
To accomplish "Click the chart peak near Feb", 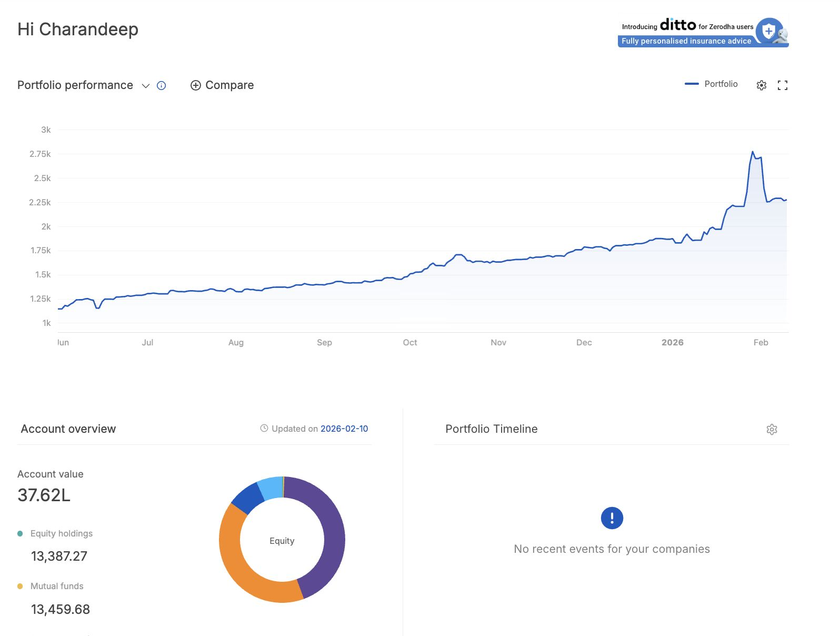I will tap(753, 152).
